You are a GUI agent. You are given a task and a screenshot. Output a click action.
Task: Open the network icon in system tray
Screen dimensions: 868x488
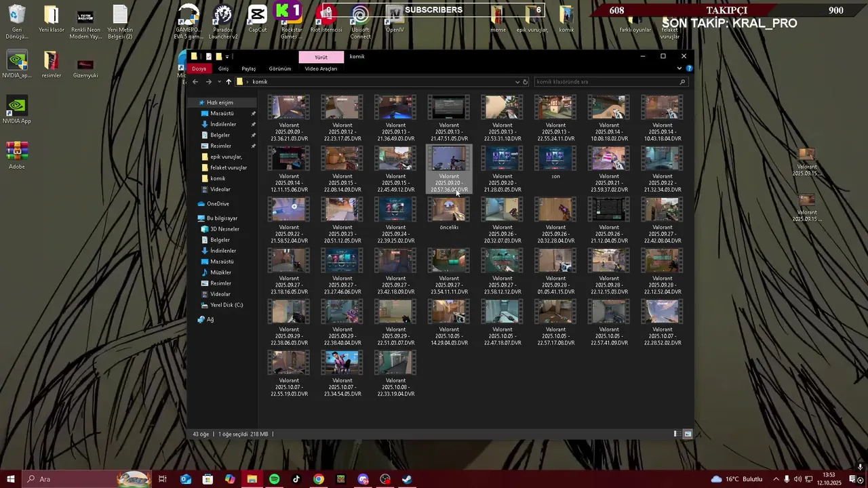(x=808, y=479)
